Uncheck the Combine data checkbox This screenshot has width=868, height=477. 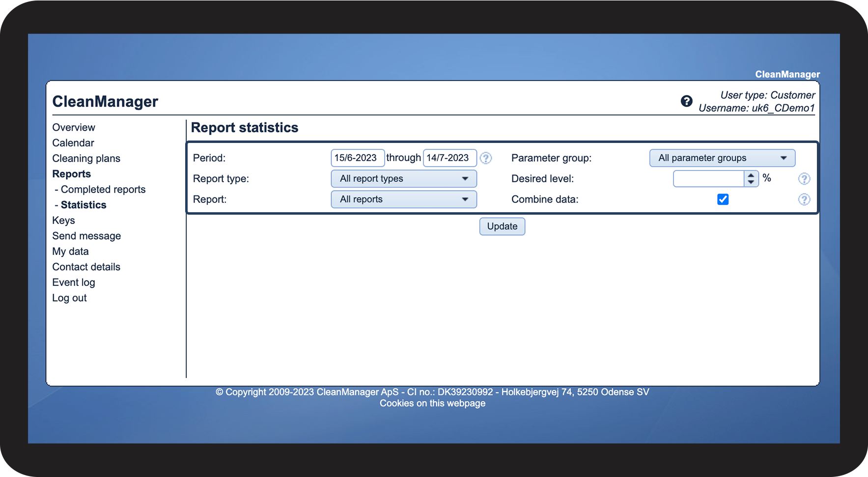[x=723, y=199]
